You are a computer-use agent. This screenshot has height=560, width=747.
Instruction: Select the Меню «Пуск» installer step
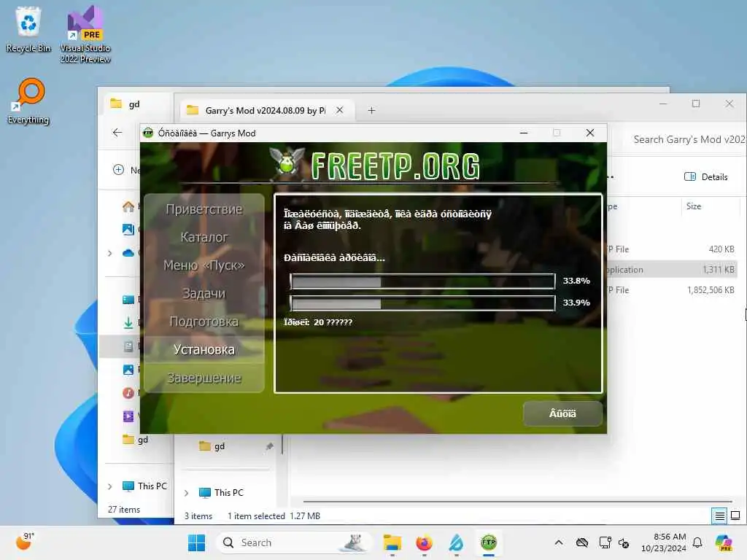204,265
